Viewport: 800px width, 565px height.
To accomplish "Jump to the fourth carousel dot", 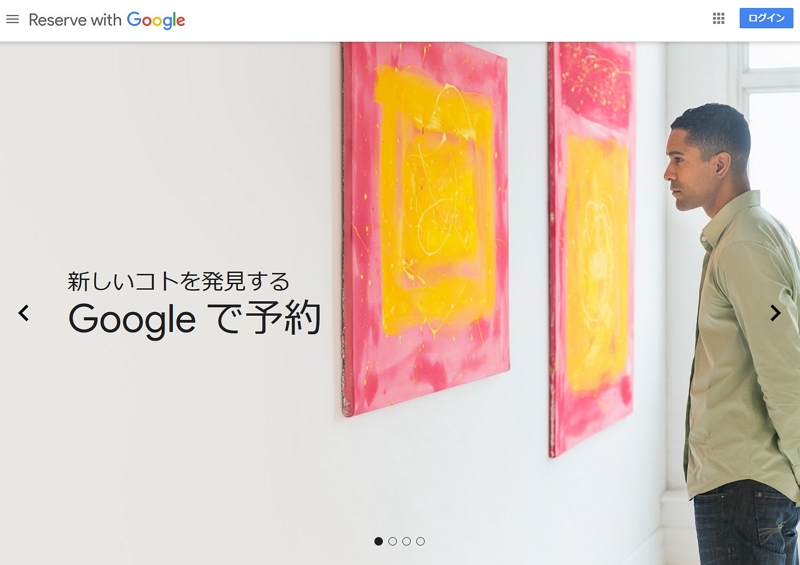I will pyautogui.click(x=420, y=541).
